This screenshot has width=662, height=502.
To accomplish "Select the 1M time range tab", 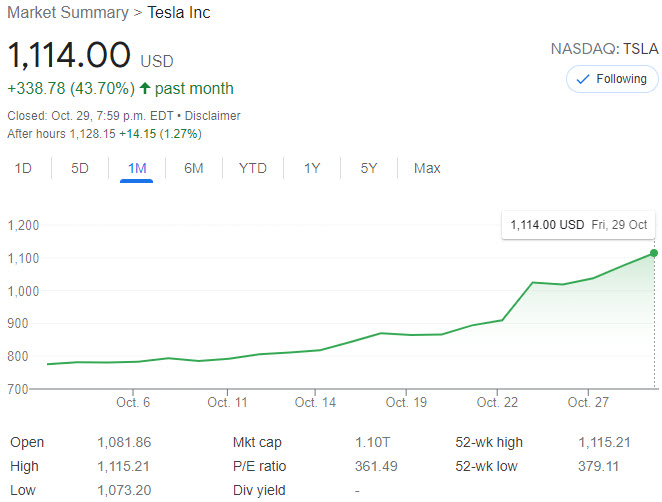I will [137, 168].
